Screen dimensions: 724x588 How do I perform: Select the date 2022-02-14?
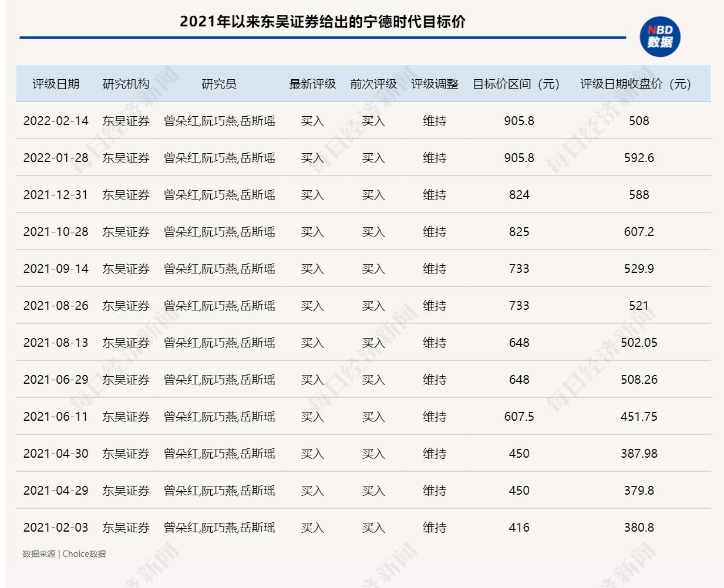[x=56, y=121]
